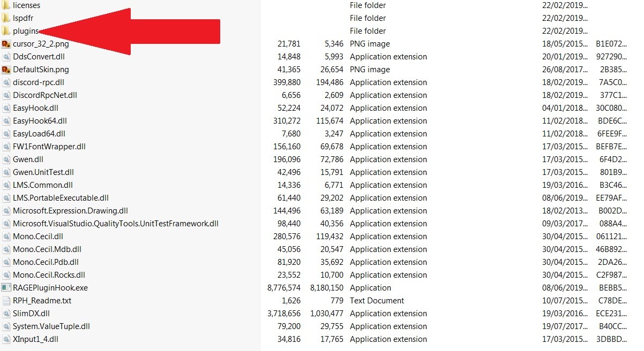Click the lspdfr folder icon

6,18
